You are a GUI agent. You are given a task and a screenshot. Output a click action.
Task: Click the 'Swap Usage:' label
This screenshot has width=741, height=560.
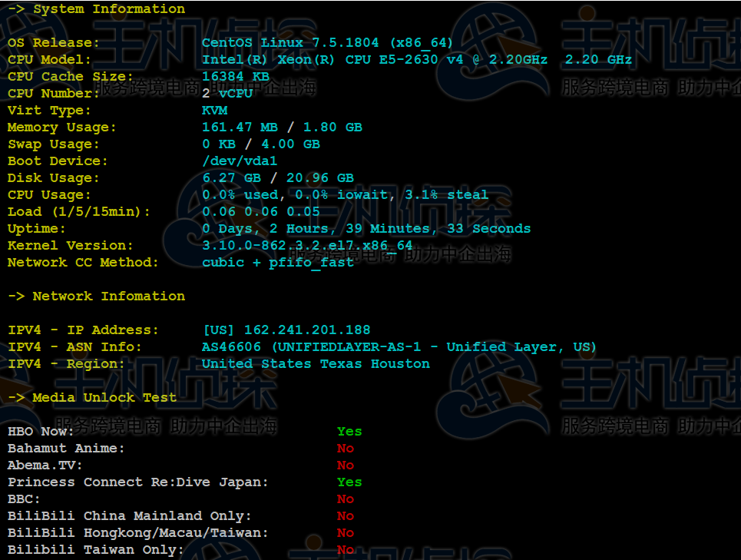(54, 144)
